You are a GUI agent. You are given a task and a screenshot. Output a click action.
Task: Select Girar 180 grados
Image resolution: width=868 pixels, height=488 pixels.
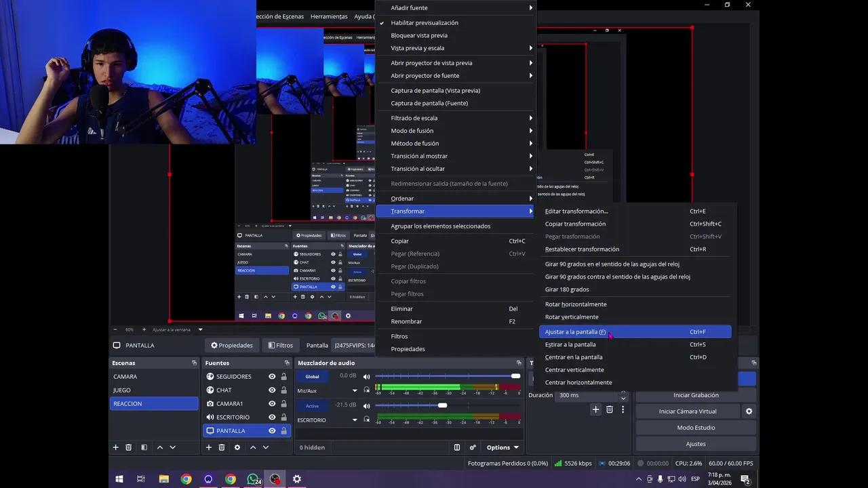635,289
